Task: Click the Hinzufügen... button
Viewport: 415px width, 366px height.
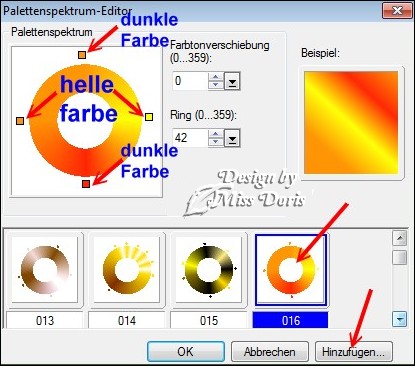Action: point(354,352)
